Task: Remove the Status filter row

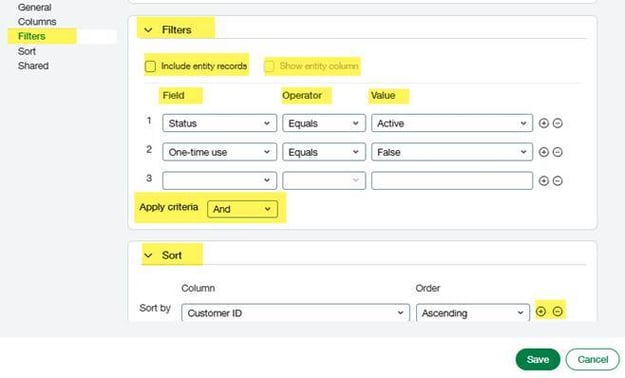Action: pyautogui.click(x=558, y=123)
